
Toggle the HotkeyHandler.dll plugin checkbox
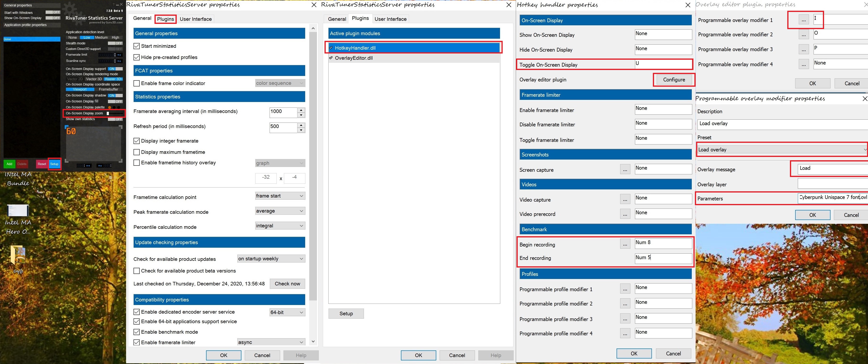[331, 48]
